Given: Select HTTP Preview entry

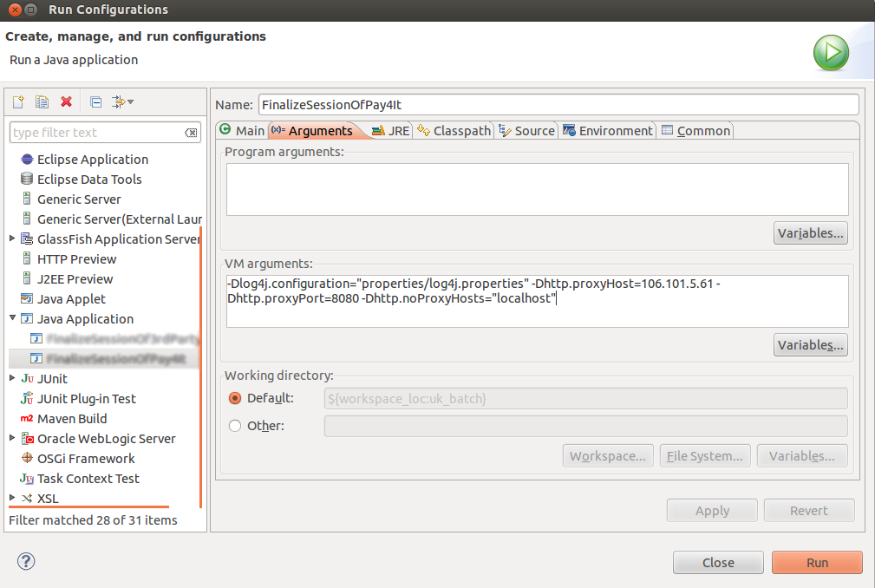Looking at the screenshot, I should [x=77, y=259].
